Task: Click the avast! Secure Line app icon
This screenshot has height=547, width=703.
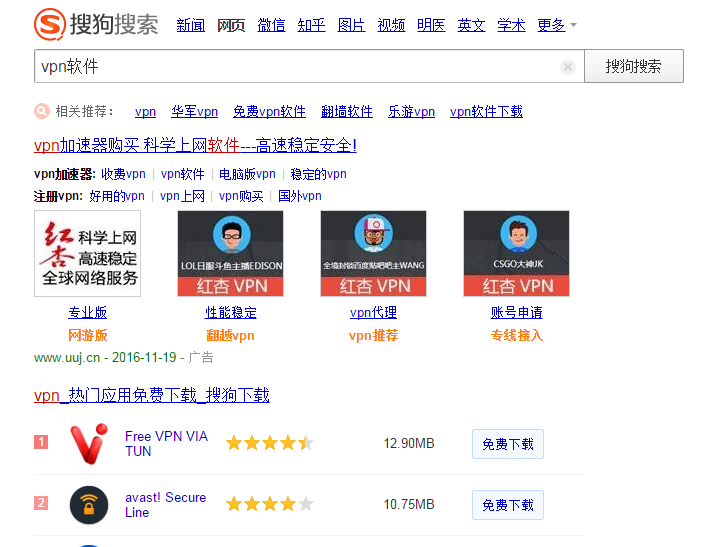Action: (89, 505)
